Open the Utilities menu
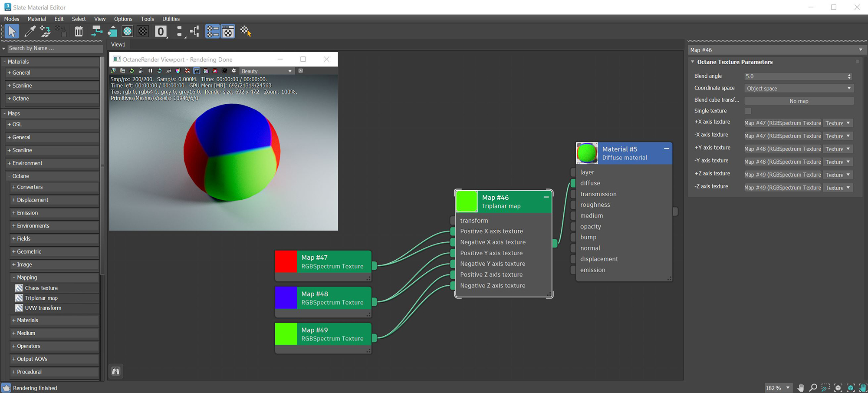 (x=171, y=19)
